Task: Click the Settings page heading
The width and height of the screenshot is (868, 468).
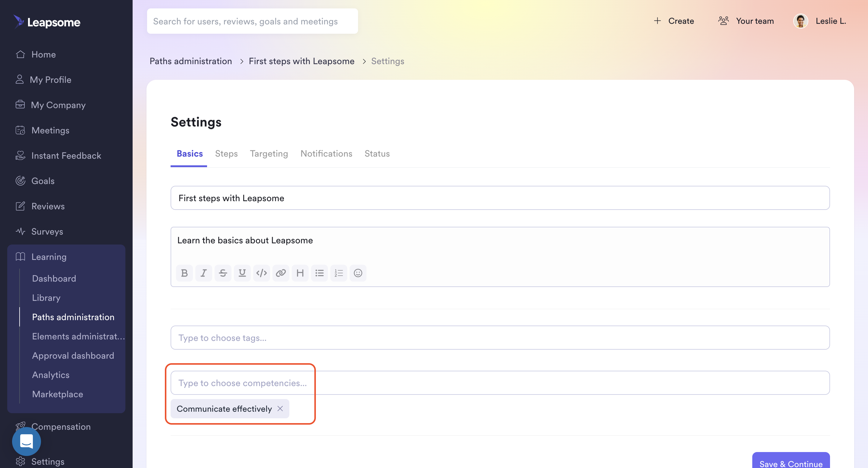Action: coord(196,122)
